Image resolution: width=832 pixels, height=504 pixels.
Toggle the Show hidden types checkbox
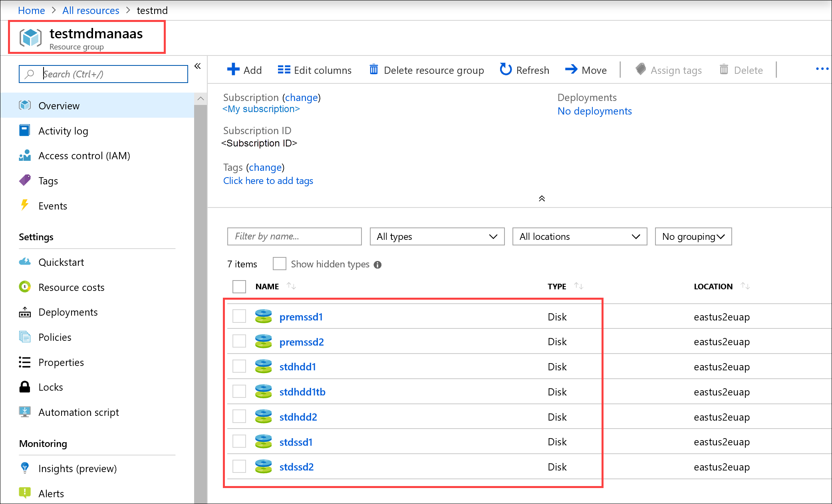(279, 264)
